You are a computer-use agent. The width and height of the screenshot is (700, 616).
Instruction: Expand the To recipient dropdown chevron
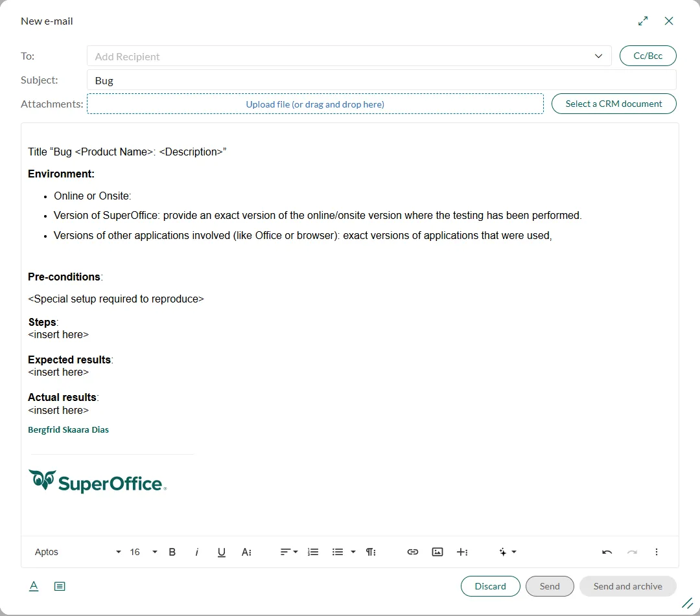(599, 56)
